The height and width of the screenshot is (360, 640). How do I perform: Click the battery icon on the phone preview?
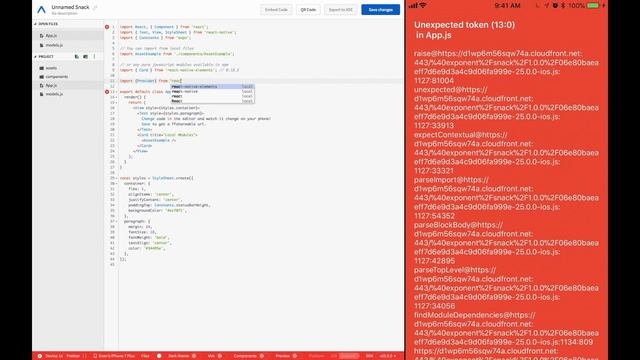point(593,6)
